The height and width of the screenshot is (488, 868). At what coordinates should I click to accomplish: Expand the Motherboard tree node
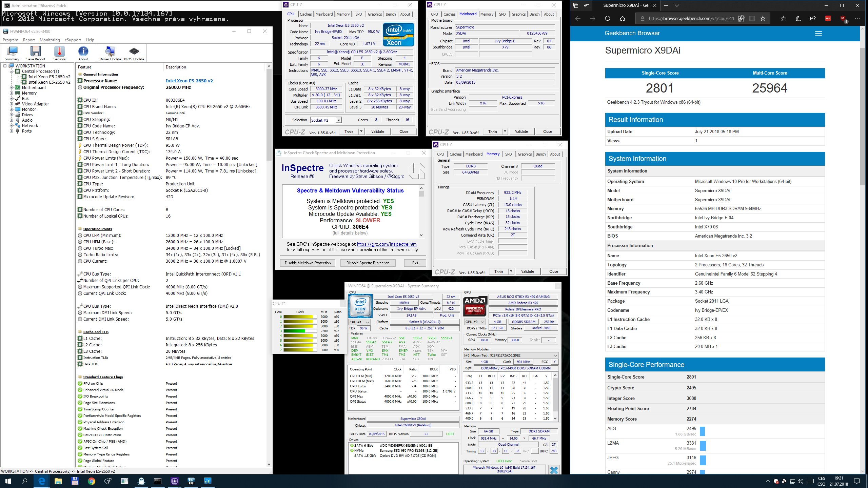click(x=12, y=88)
